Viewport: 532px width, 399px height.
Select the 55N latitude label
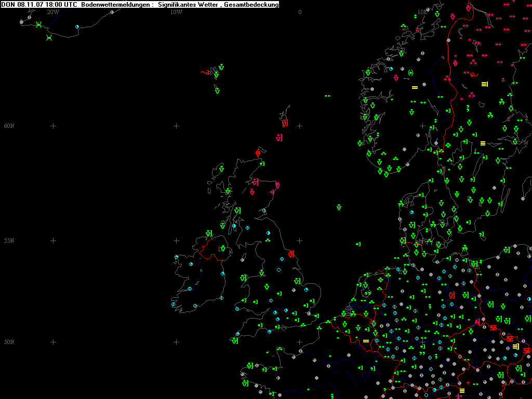point(9,241)
